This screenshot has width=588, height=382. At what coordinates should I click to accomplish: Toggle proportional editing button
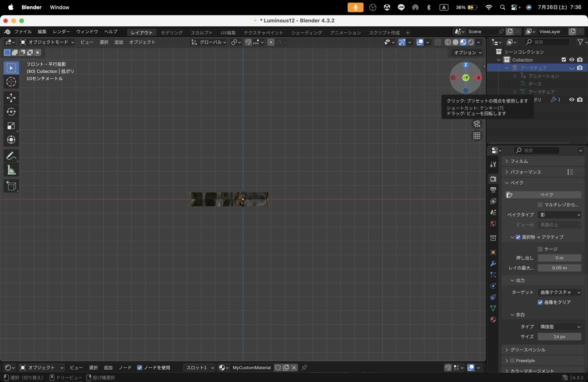pos(271,42)
